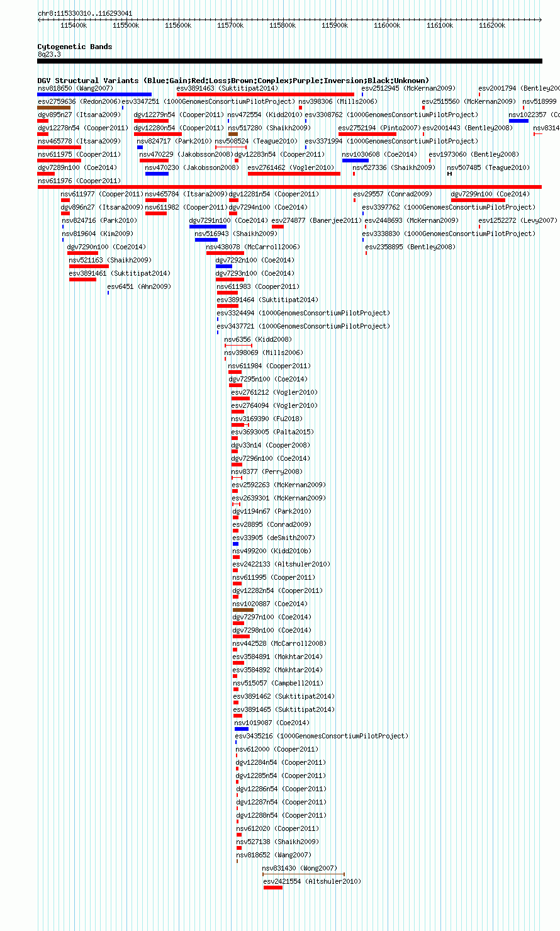Open esv3435216 (1000GenomesConsortiumPilotProject)
560x931 pixels.
(x=322, y=736)
